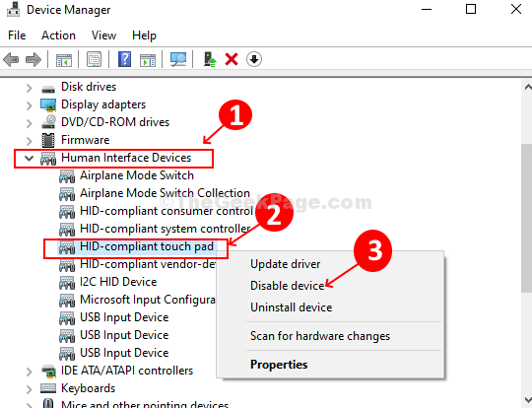Click icon beside Airplane Mode Switch Collection
The image size is (532, 408).
[67, 194]
